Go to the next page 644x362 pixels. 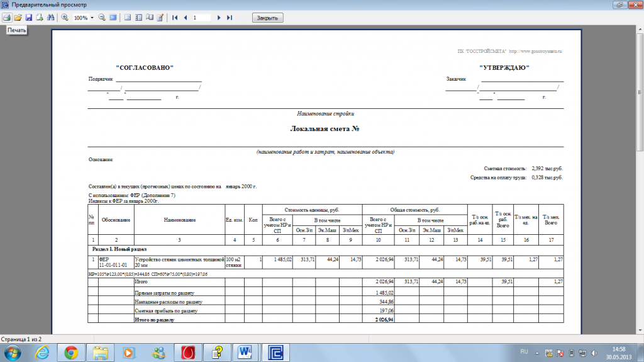[x=219, y=18]
